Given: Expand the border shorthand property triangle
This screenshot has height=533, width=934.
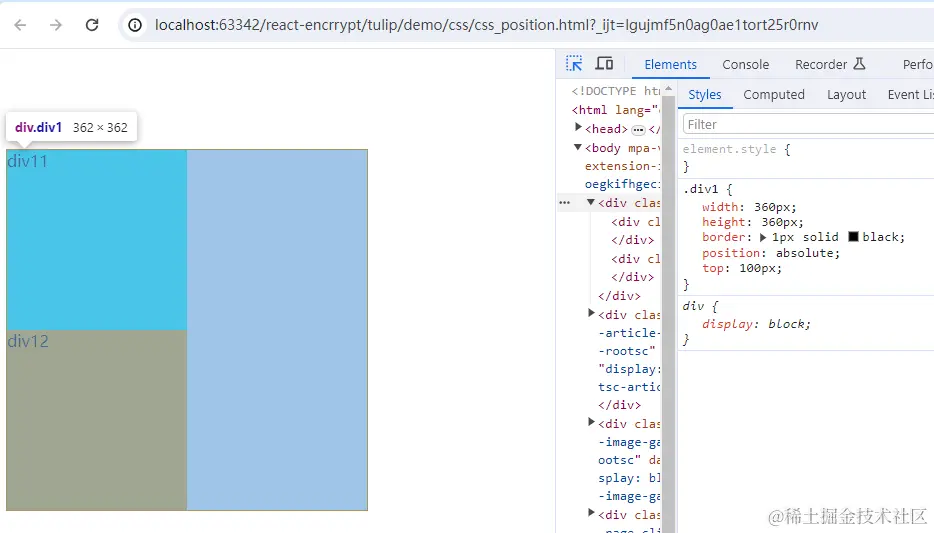Looking at the screenshot, I should pyautogui.click(x=763, y=238).
